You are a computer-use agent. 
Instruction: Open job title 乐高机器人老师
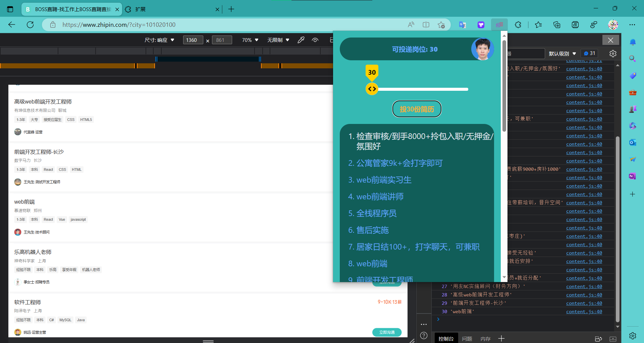[33, 252]
